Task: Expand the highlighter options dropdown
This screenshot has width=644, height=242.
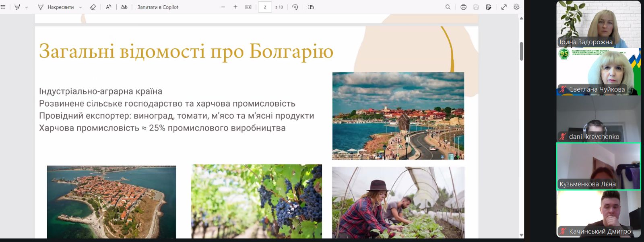Action: point(27,7)
